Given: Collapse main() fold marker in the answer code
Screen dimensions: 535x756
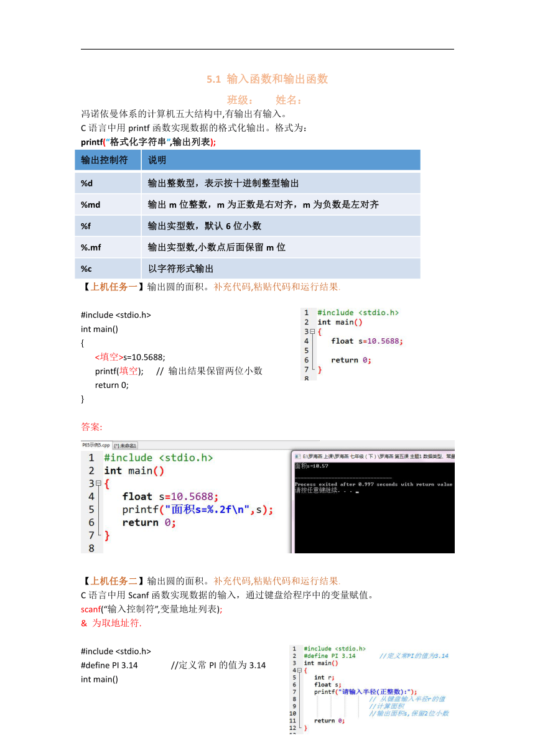Looking at the screenshot, I should (x=100, y=484).
